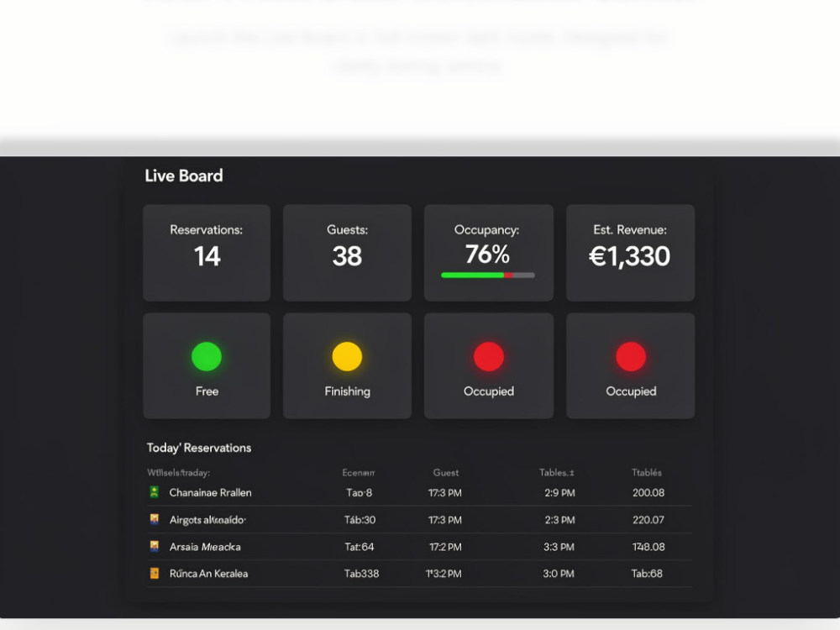The height and width of the screenshot is (630, 840).
Task: Click the avatar icon beside Rúnca An Keralea
Action: (x=155, y=573)
